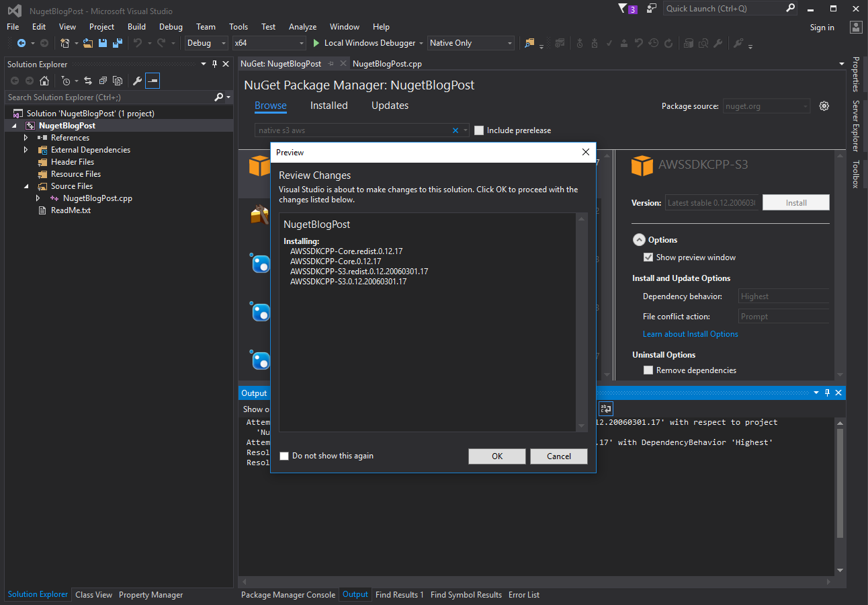Click the Home icon in Solution Explorer
Image resolution: width=868 pixels, height=605 pixels.
44,81
